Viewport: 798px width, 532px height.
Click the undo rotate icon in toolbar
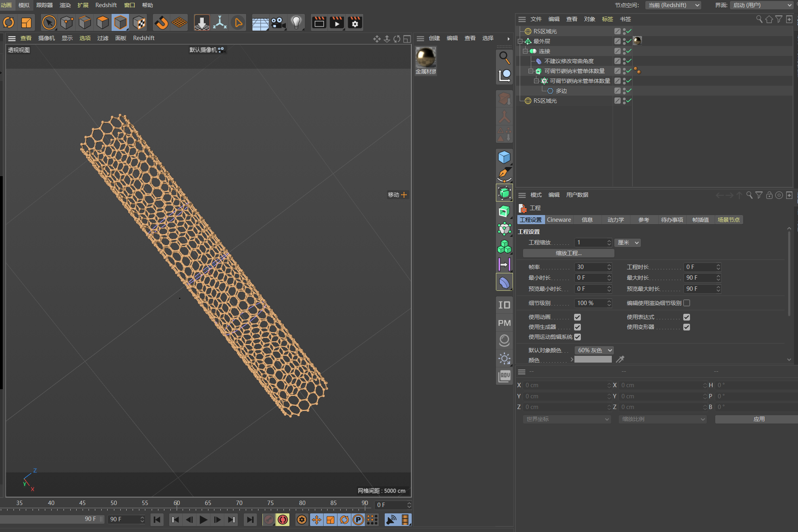tap(9, 23)
